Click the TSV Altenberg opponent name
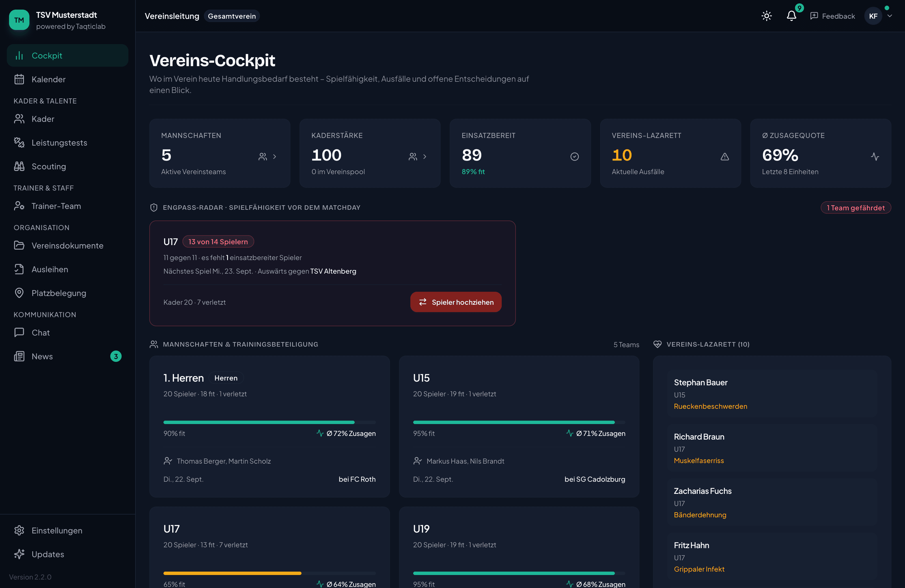The image size is (905, 588). [x=333, y=271]
